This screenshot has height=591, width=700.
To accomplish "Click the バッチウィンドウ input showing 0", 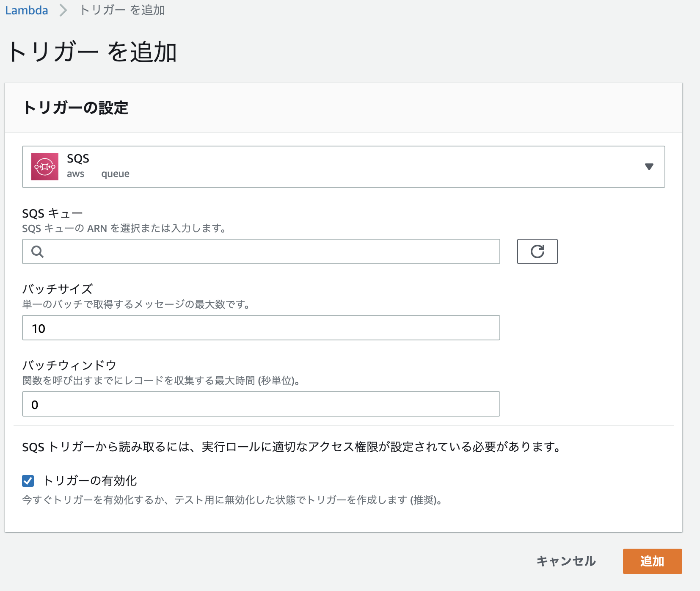I will coord(260,404).
